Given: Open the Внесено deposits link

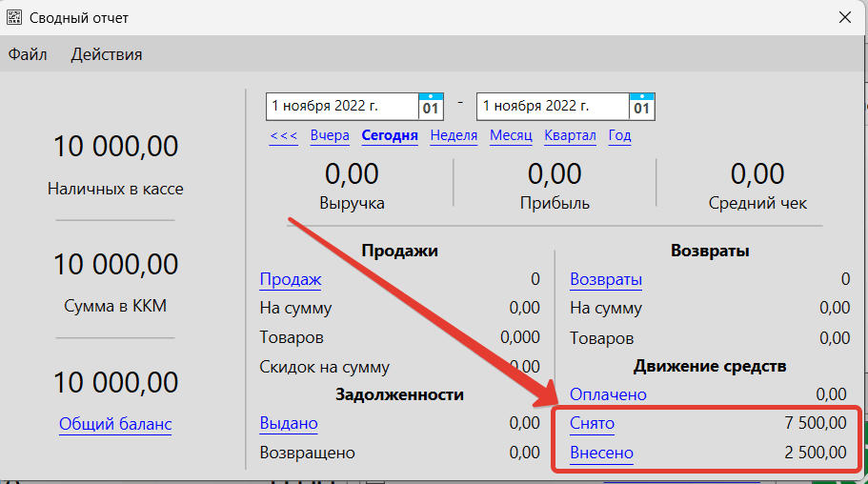Looking at the screenshot, I should (x=601, y=453).
